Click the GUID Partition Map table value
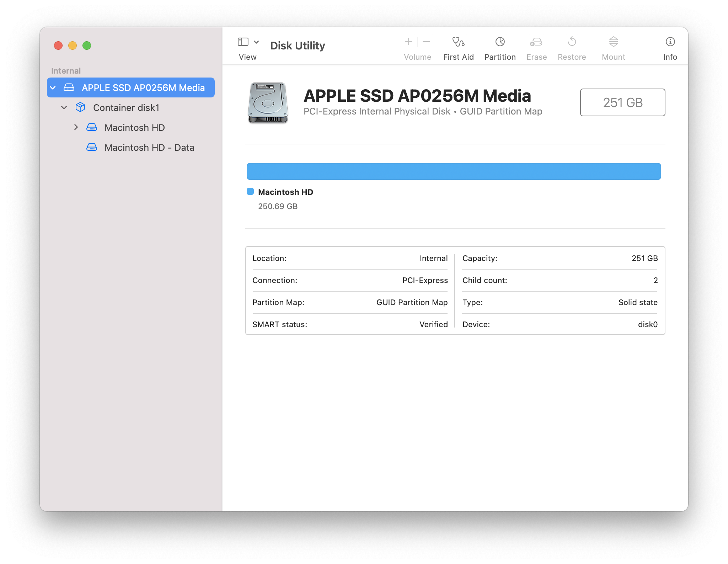The width and height of the screenshot is (728, 564). coord(412,302)
